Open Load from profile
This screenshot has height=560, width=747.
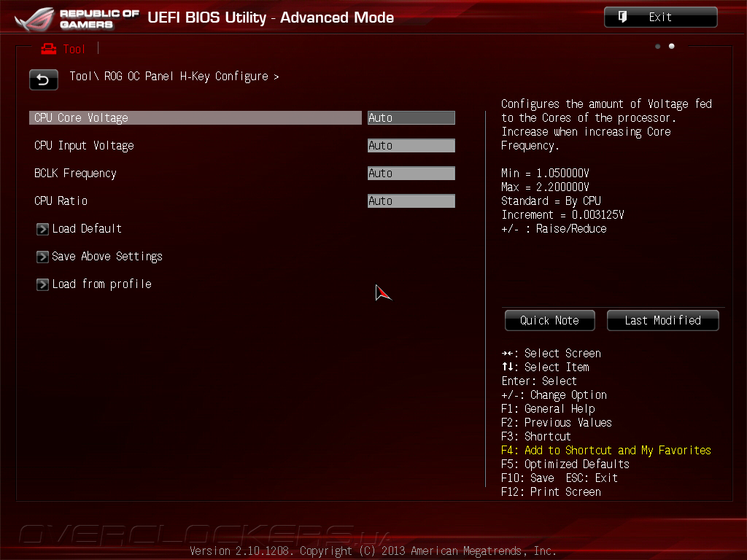[102, 284]
